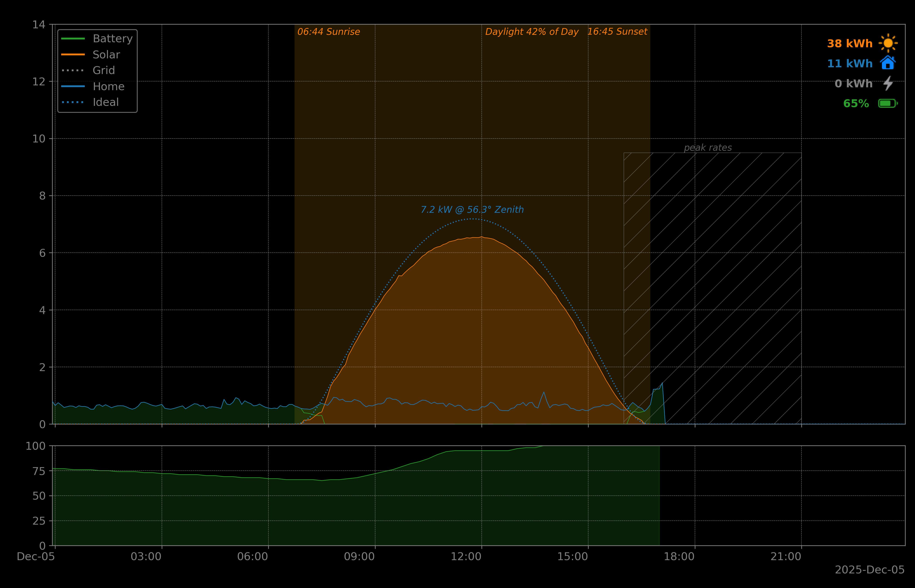Screen dimensions: 915x588
Task: Click the 06:44 Sunrise annotation
Action: pos(329,32)
